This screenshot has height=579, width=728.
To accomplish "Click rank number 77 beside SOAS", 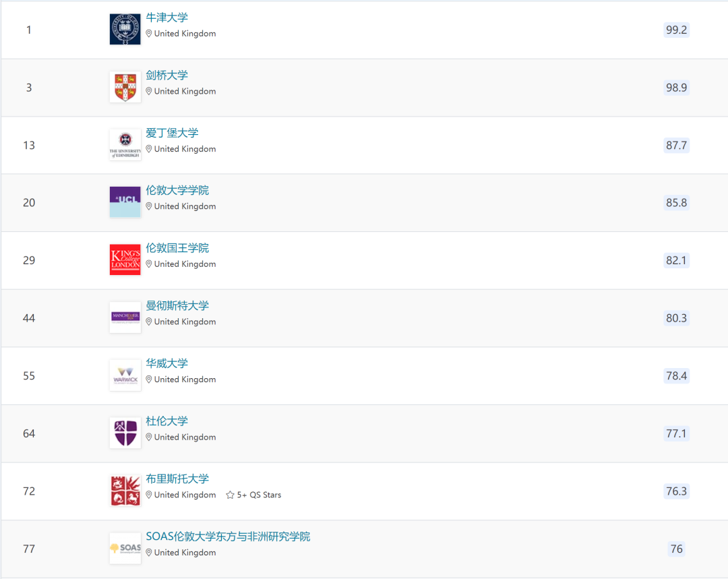I will tap(29, 549).
